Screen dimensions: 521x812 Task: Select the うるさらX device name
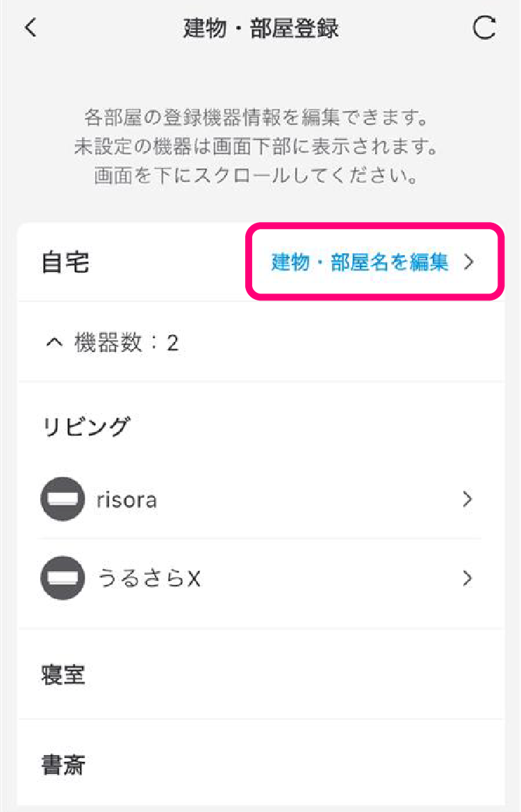click(x=149, y=578)
